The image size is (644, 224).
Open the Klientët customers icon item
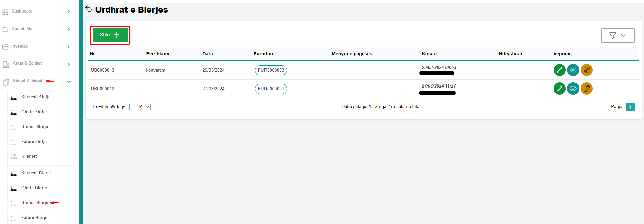(x=29, y=156)
